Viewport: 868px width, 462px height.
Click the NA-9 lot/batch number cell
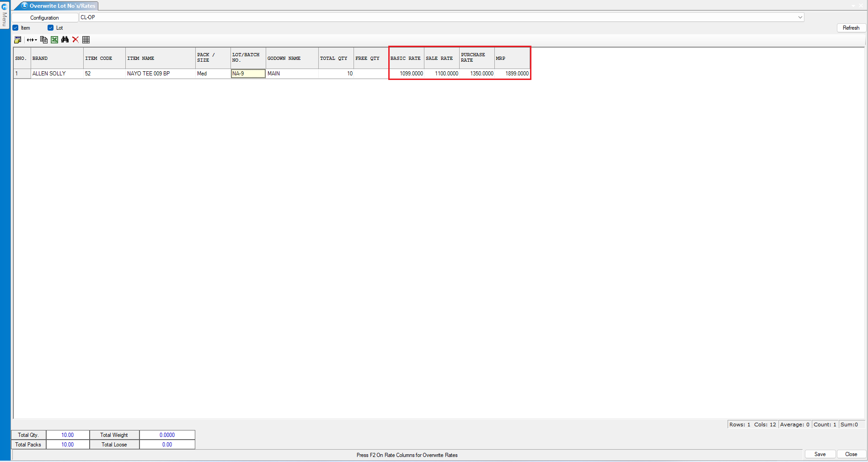pyautogui.click(x=248, y=74)
